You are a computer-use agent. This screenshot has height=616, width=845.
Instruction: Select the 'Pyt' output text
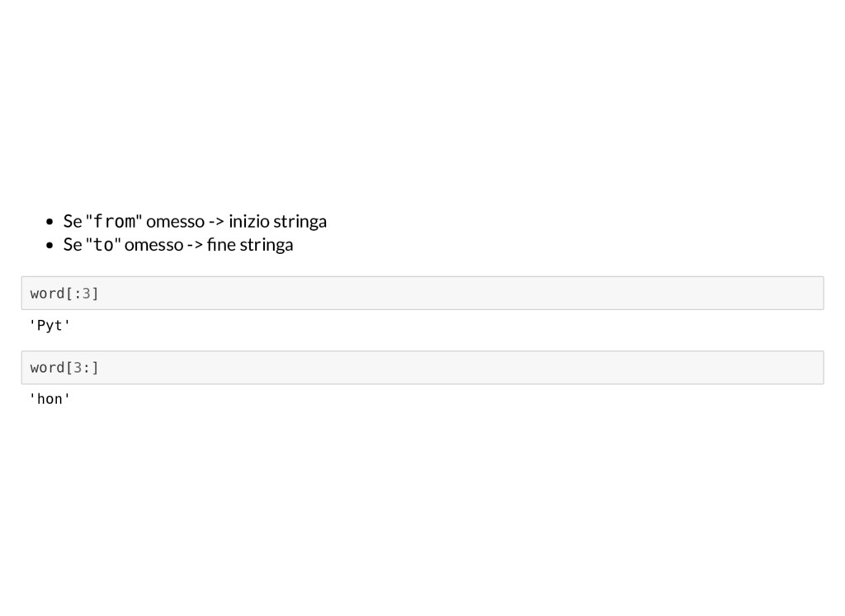50,325
